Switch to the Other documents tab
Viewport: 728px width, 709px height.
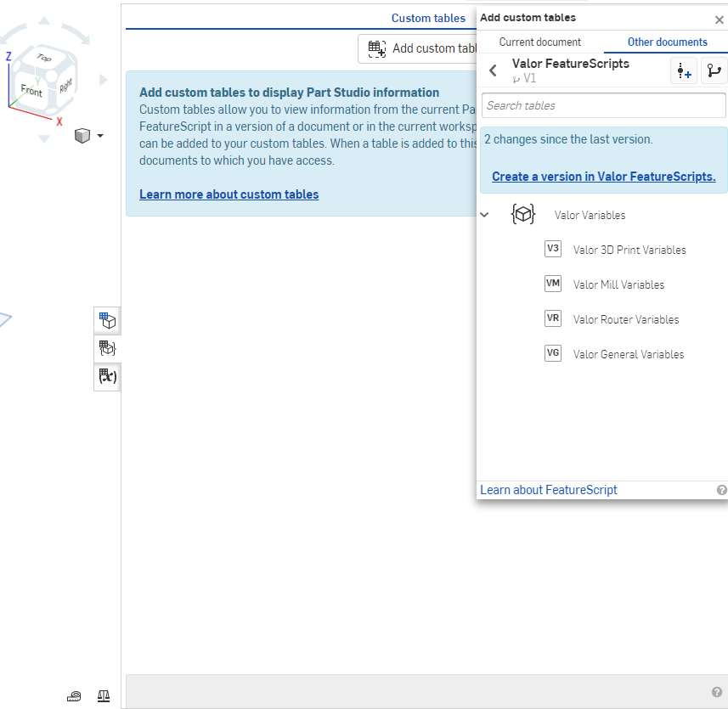coord(667,42)
